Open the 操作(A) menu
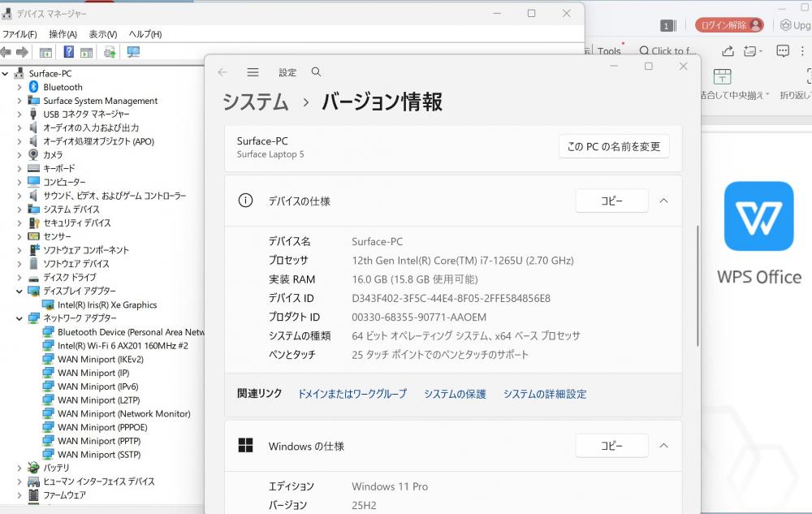Image resolution: width=812 pixels, height=514 pixels. (x=63, y=34)
